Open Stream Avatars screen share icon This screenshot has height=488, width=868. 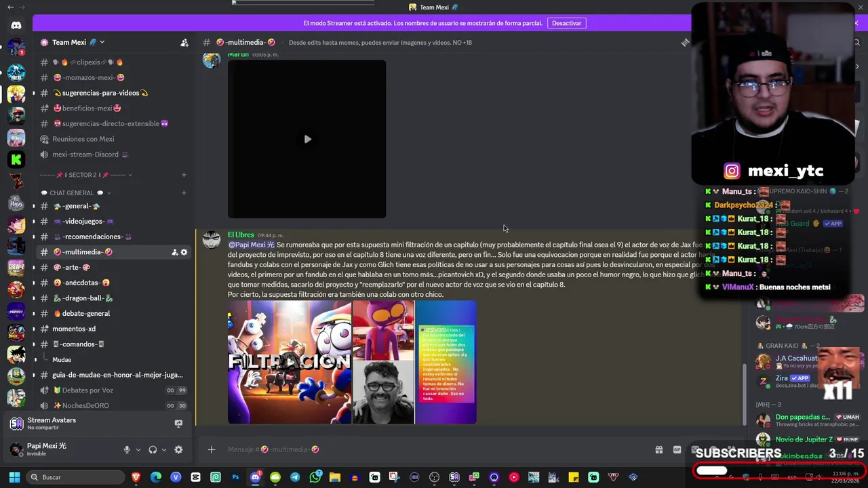(178, 424)
